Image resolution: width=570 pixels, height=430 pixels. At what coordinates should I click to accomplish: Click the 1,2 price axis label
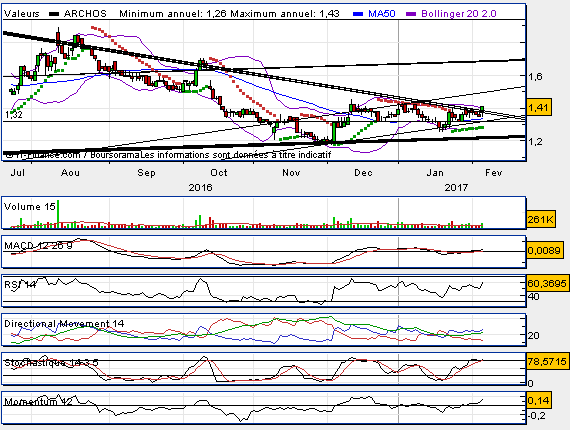(535, 141)
